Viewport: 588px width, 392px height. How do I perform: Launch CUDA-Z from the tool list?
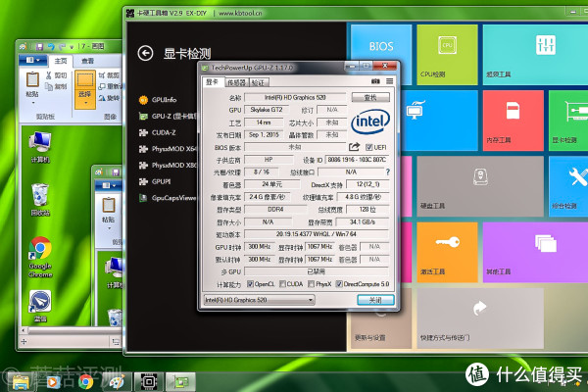pyautogui.click(x=158, y=132)
